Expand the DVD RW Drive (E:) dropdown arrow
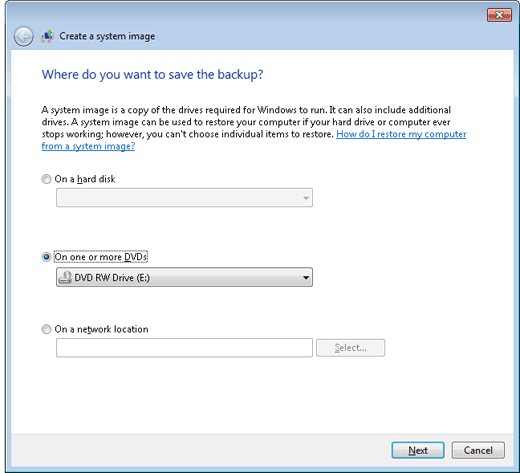Image resolution: width=520 pixels, height=473 pixels. tap(306, 277)
